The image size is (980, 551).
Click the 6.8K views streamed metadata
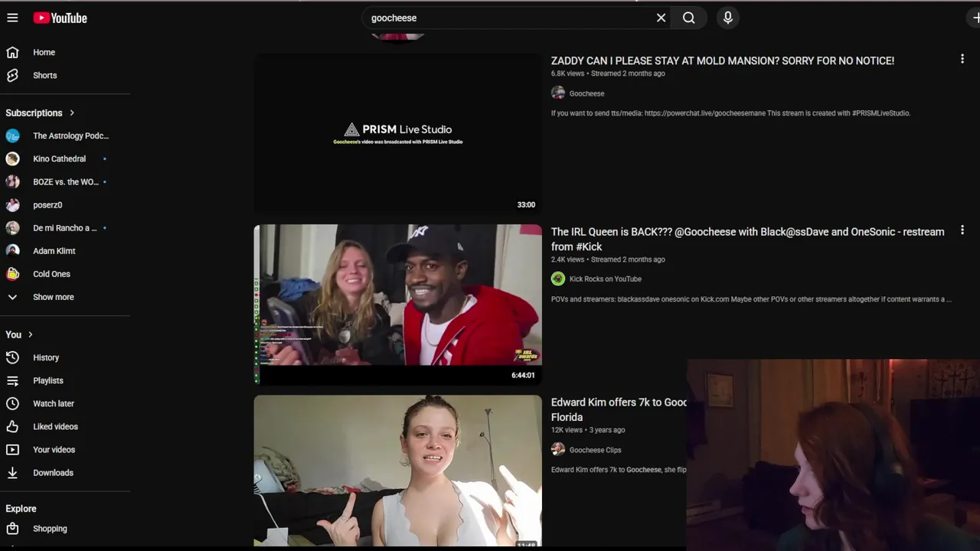[x=608, y=73]
